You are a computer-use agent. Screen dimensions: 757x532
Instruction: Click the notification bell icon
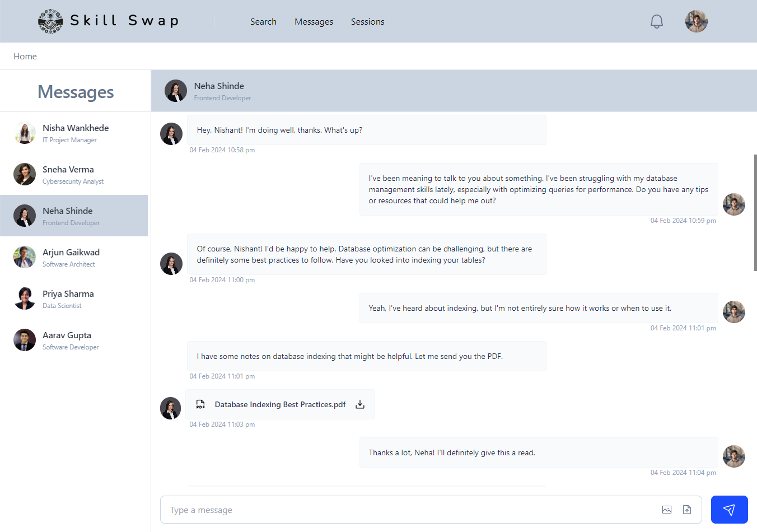656,21
